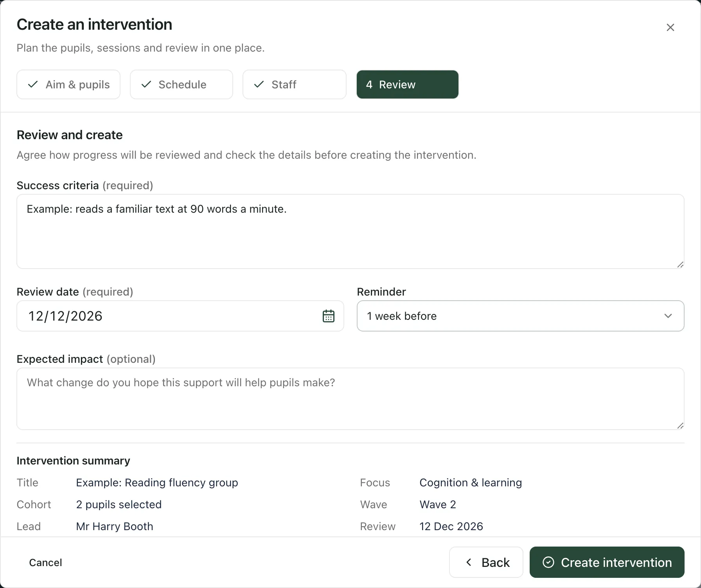Click the 'Review and create' heading
Viewport: 701px width, 588px height.
[70, 135]
